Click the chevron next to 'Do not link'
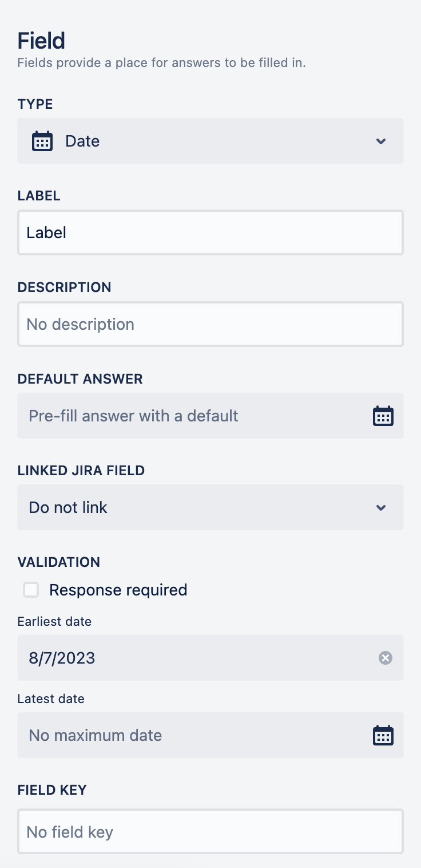The width and height of the screenshot is (421, 868). [x=381, y=507]
